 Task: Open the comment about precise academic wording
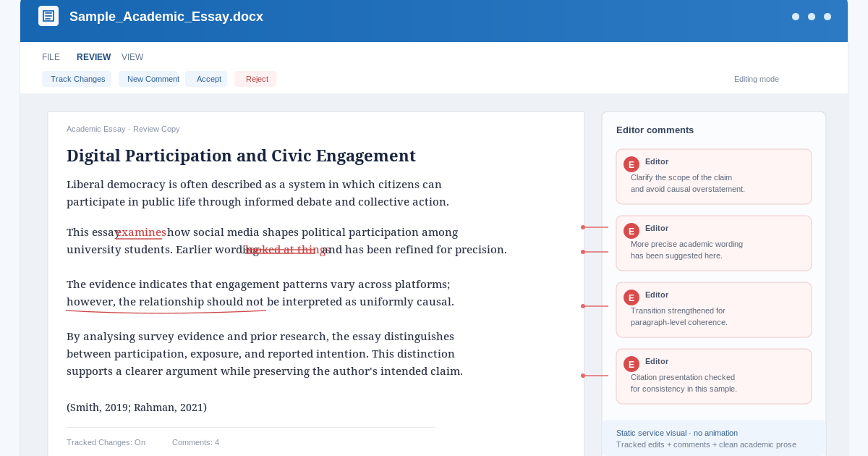(x=714, y=243)
